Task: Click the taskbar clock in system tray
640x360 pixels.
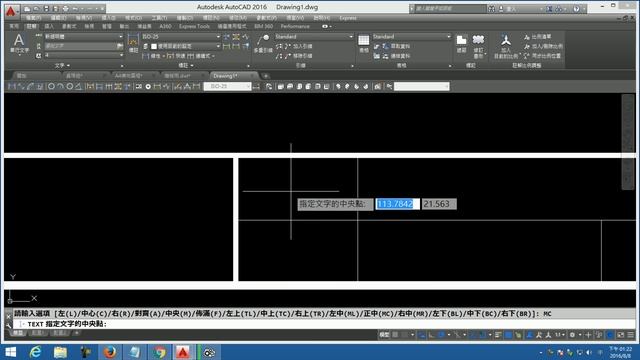Action: (620, 352)
